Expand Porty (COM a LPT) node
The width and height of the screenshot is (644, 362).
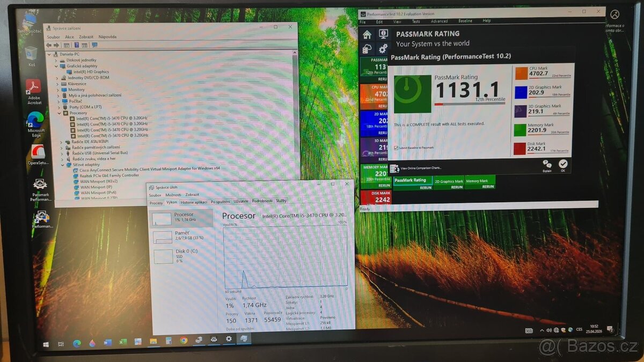tap(59, 107)
